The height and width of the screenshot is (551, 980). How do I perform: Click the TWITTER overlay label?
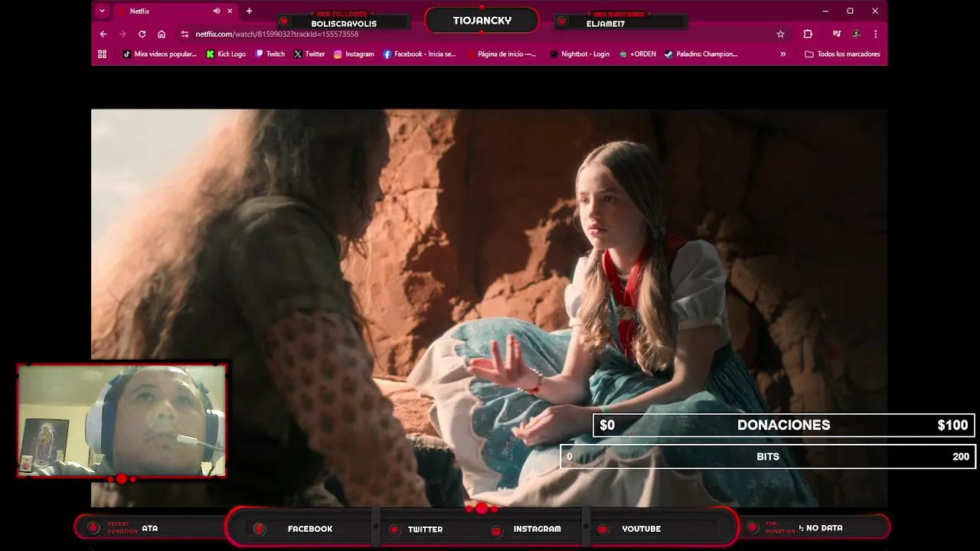(x=425, y=529)
